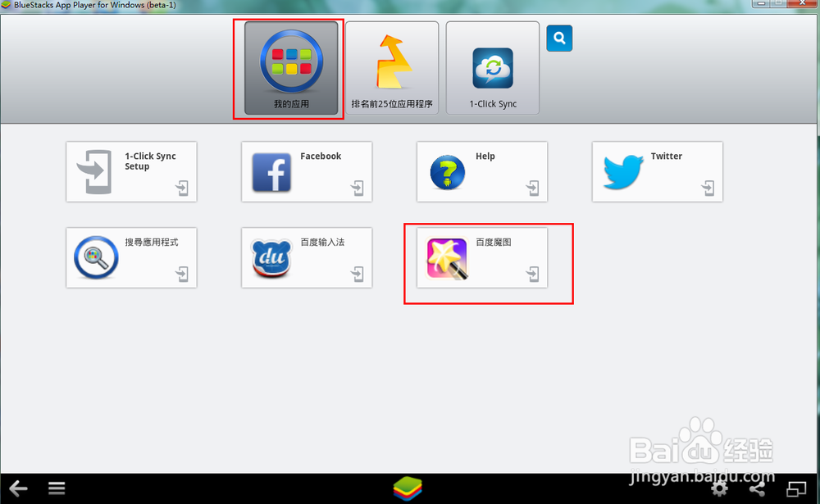Click the blue search magnifier button
Screen dimensions: 820x504
[x=559, y=39]
